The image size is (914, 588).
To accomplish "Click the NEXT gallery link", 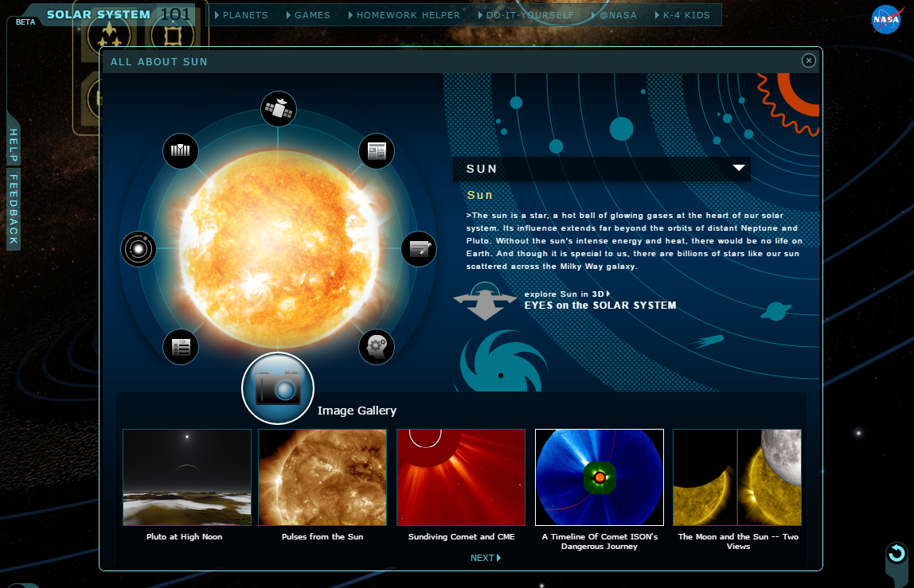I will tap(485, 557).
